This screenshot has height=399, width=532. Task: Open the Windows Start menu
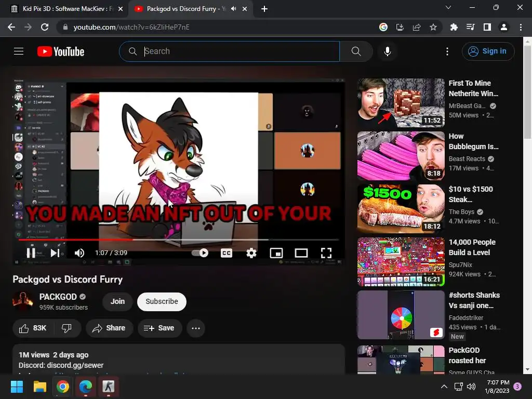17,387
